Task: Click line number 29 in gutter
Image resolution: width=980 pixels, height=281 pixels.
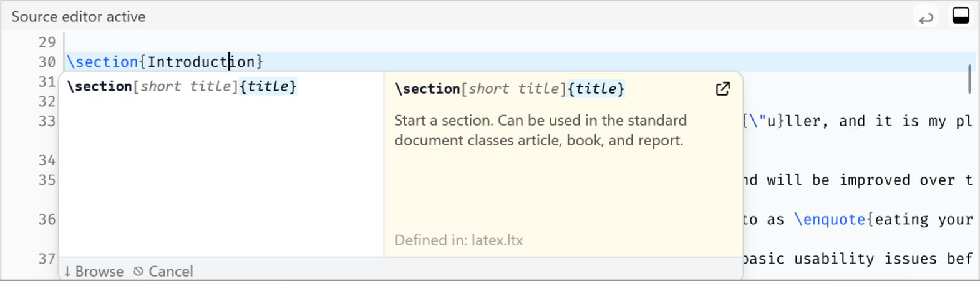Action: (x=47, y=42)
